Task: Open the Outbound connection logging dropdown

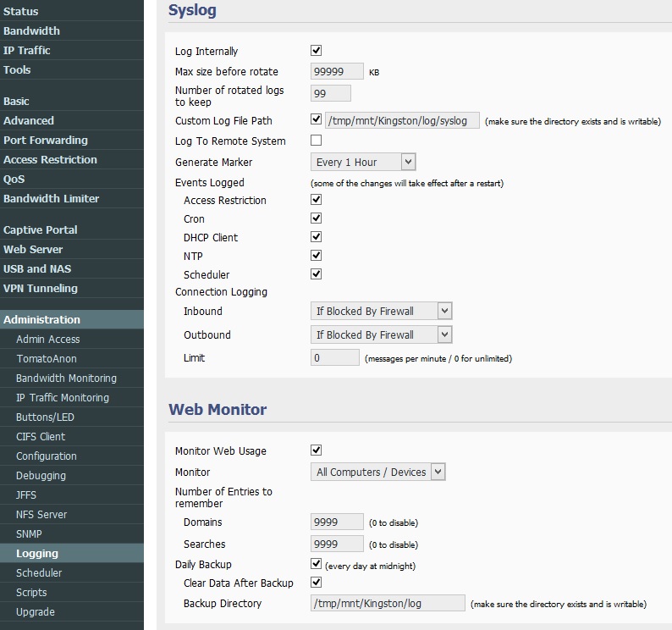Action: point(382,334)
